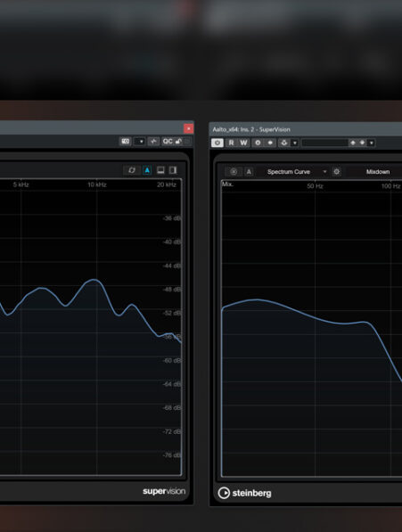Toggle the plugin activate button in Aalto window

(217, 143)
